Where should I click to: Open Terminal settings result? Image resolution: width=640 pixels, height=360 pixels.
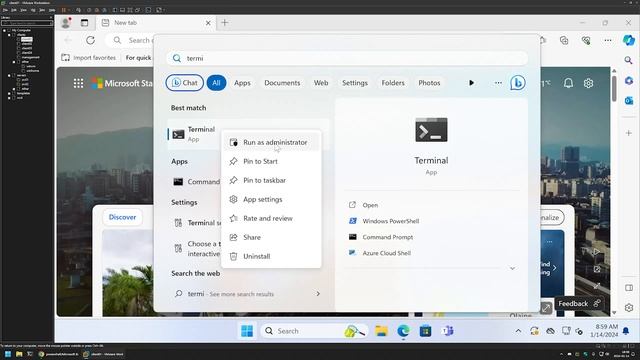[196, 223]
